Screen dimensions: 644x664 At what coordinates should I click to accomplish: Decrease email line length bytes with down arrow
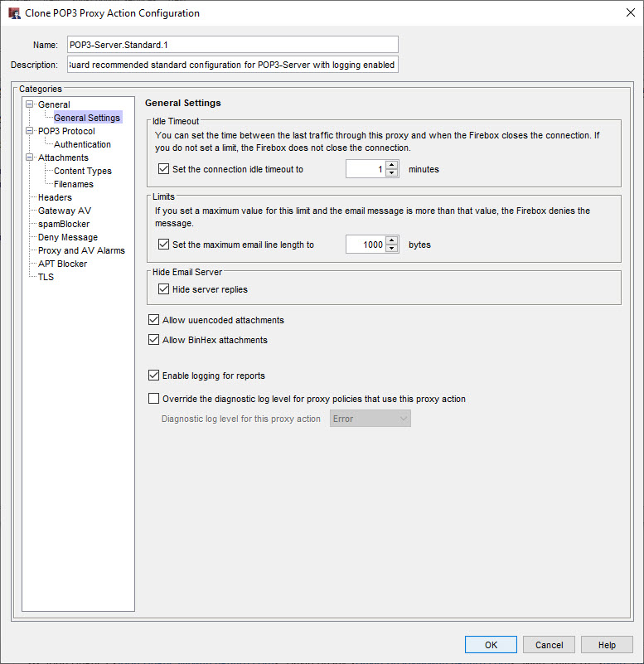click(x=392, y=249)
